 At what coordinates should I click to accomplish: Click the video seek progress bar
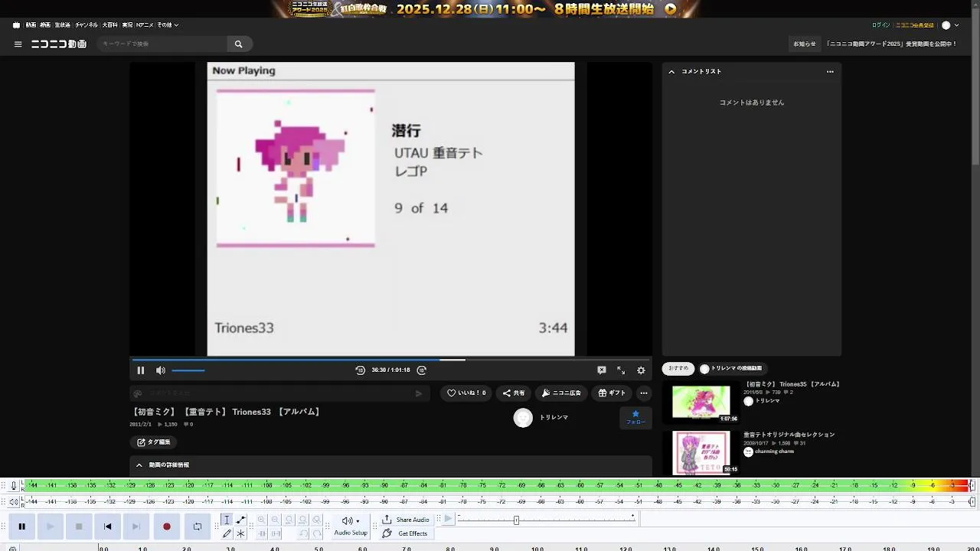point(390,360)
